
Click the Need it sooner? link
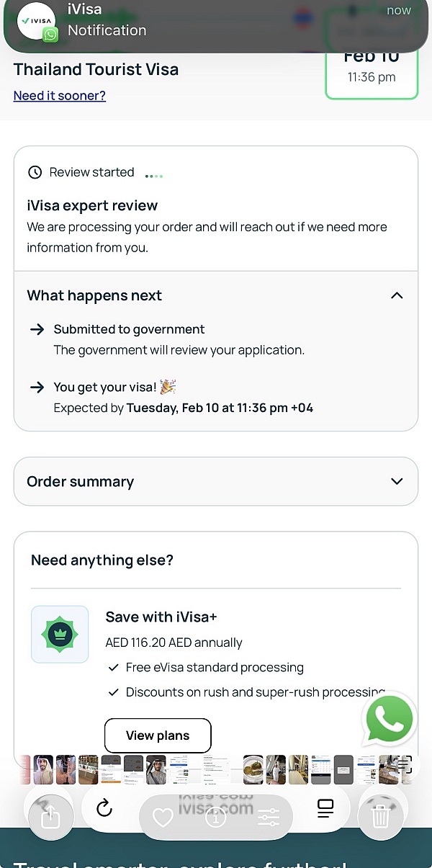(60, 96)
